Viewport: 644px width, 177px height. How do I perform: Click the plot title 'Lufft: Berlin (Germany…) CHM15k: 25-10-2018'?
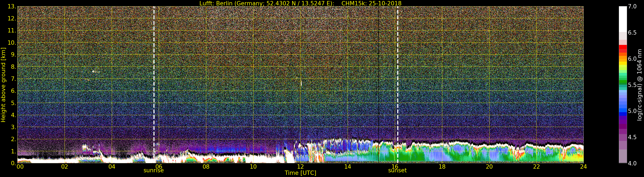point(300,3)
